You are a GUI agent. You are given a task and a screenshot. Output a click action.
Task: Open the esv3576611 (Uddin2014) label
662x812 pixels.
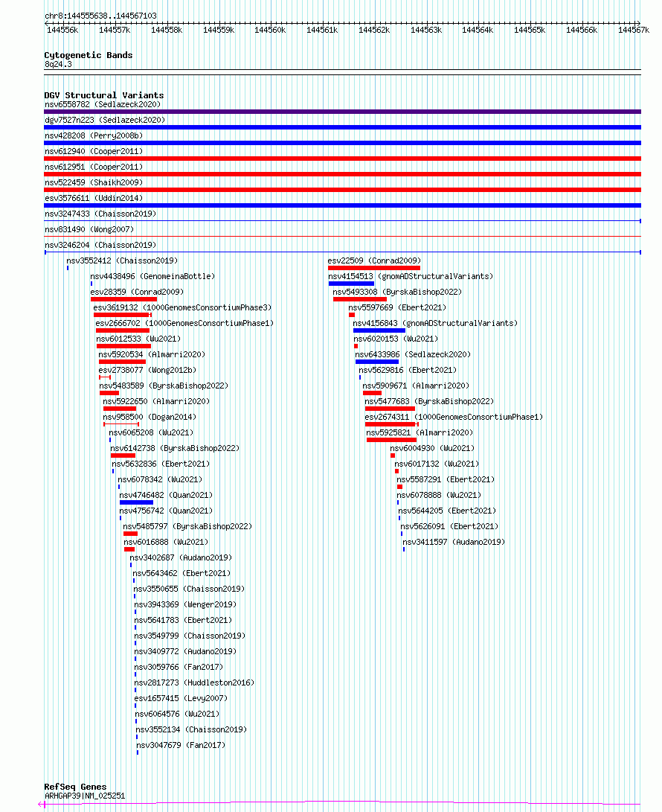(94, 198)
